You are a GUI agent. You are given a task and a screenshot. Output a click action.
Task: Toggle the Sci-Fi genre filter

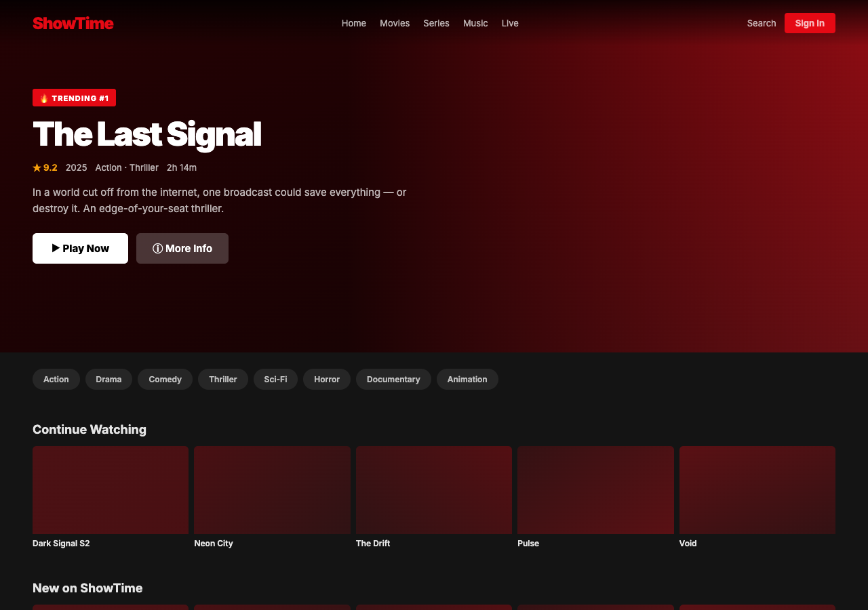coord(275,380)
